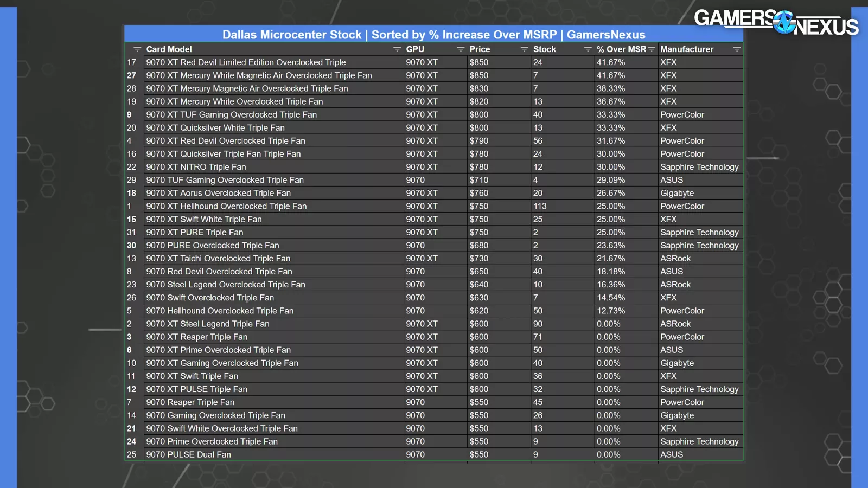868x488 pixels.
Task: Expand the % Over MSRP filter dropdown
Action: point(652,49)
